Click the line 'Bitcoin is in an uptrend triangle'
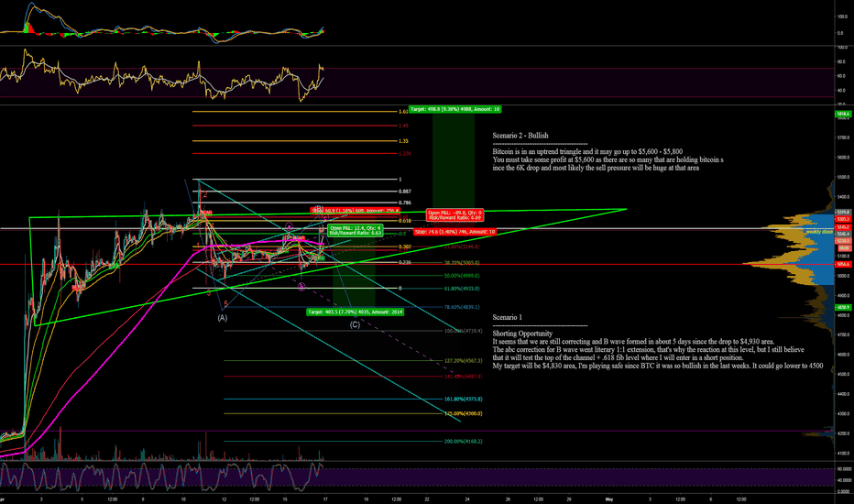Image resolution: width=854 pixels, height=504 pixels. point(587,151)
